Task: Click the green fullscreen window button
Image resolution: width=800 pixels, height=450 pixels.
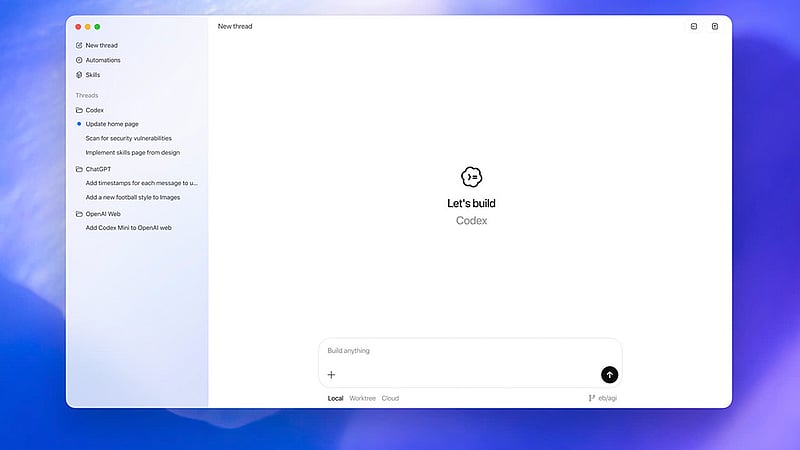Action: 97,27
